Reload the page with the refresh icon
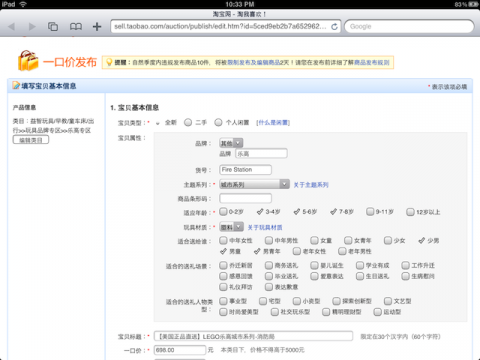Screen dimensions: 480x360 pyautogui.click(x=334, y=27)
